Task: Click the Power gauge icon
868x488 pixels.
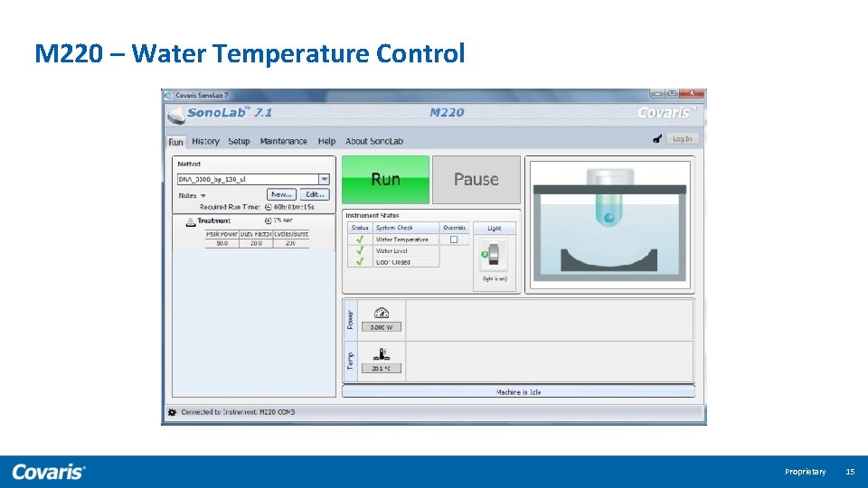Action: click(382, 313)
